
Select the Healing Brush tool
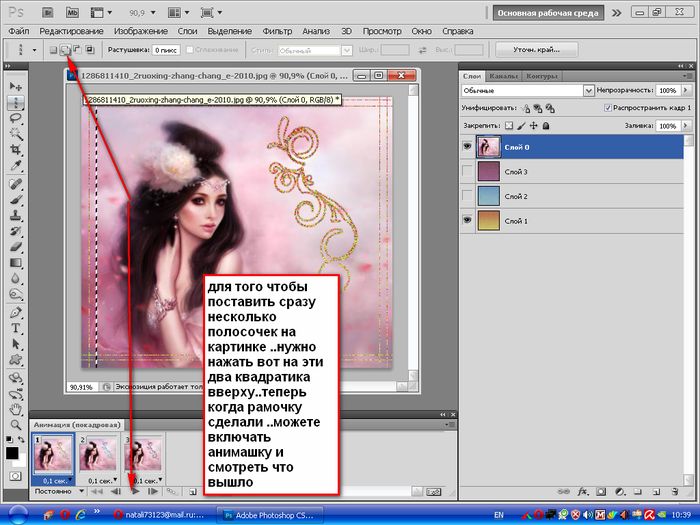pyautogui.click(x=16, y=184)
